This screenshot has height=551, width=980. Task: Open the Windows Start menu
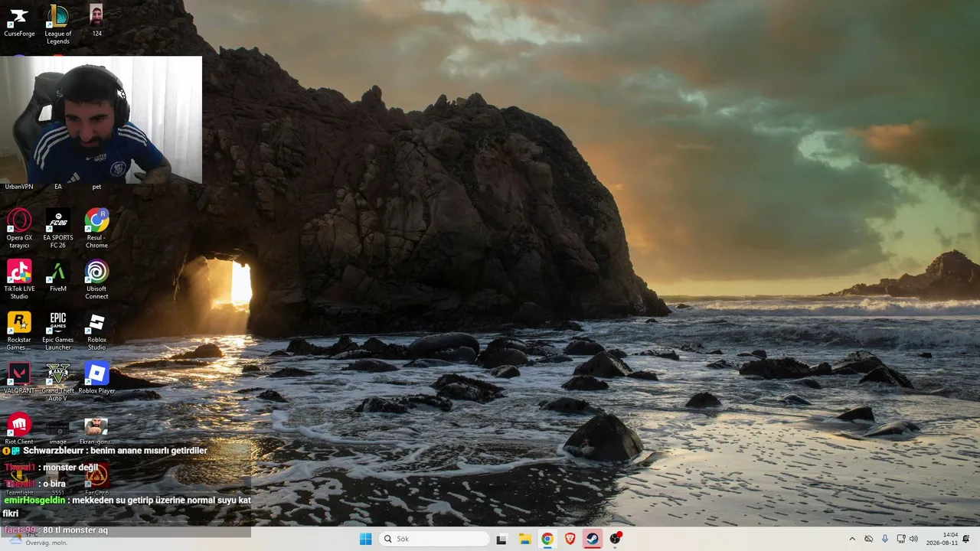pyautogui.click(x=366, y=539)
